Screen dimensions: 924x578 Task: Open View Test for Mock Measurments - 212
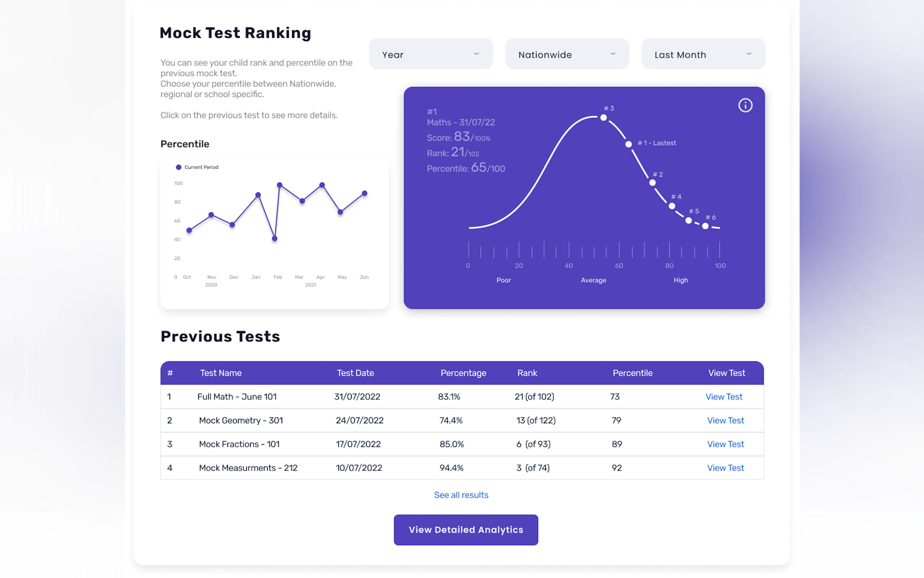click(x=725, y=467)
